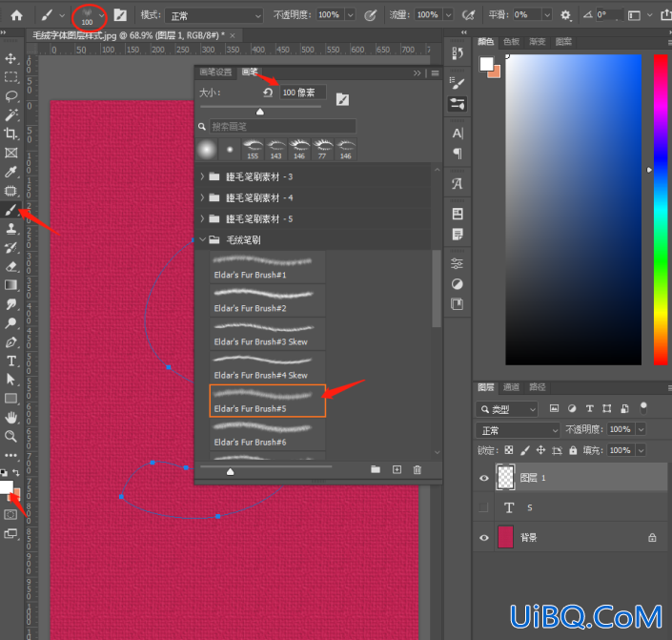Click the foreground color swatch in Color panel
672x640 pixels.
click(486, 64)
